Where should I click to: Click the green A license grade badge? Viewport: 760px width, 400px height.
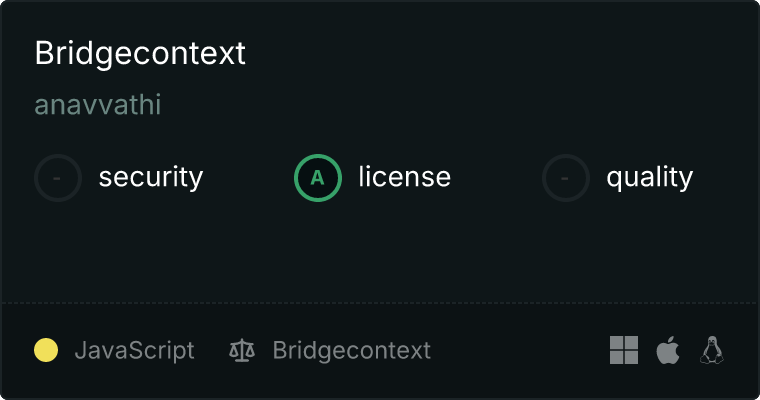(x=318, y=178)
